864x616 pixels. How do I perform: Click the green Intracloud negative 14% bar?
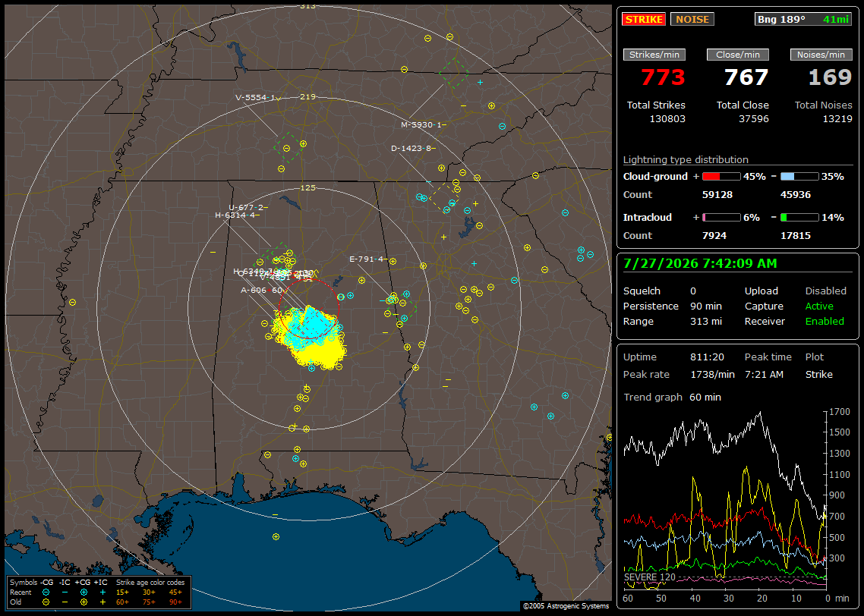tap(799, 218)
